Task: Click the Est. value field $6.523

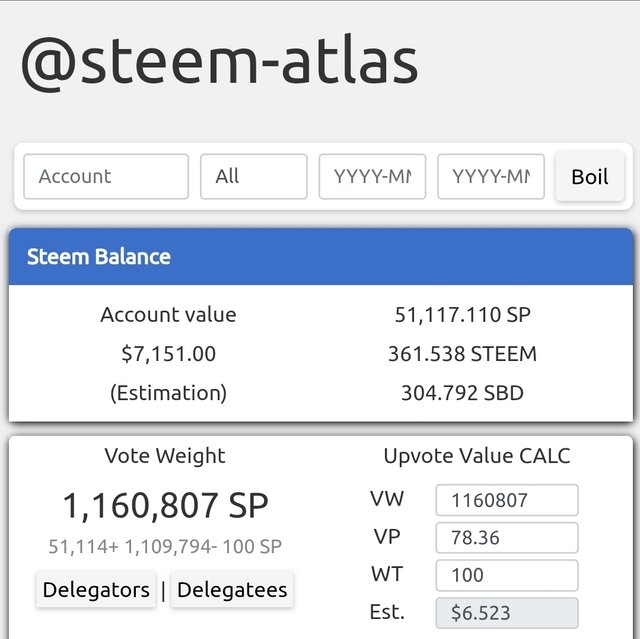Action: (x=507, y=613)
